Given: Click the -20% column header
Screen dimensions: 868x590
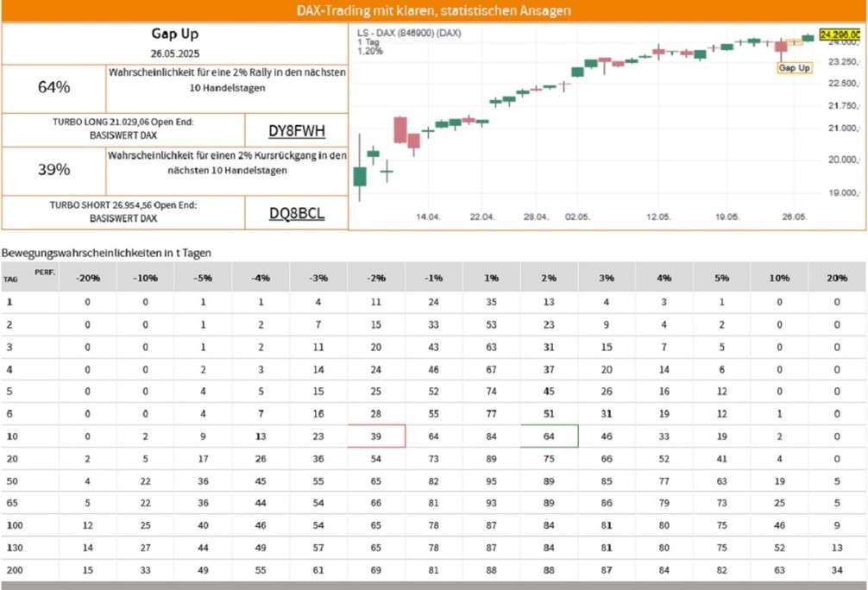Looking at the screenshot, I should 87,278.
